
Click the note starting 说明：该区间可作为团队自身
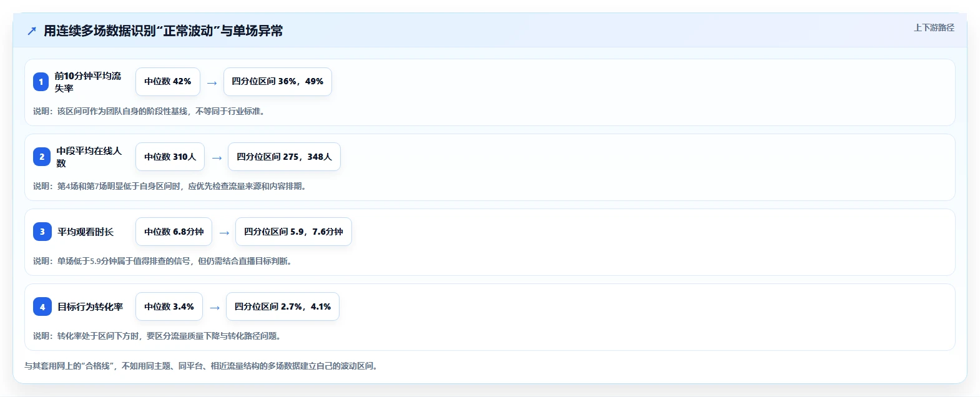[150, 111]
